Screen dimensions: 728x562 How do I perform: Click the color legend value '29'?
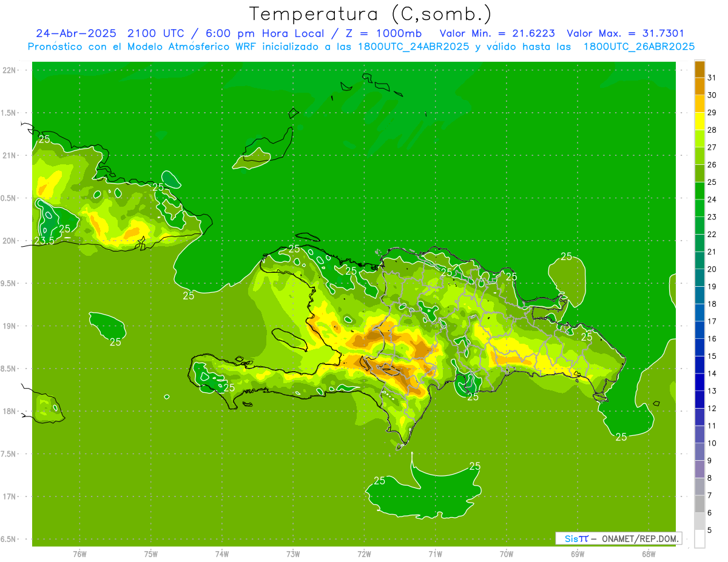point(712,112)
